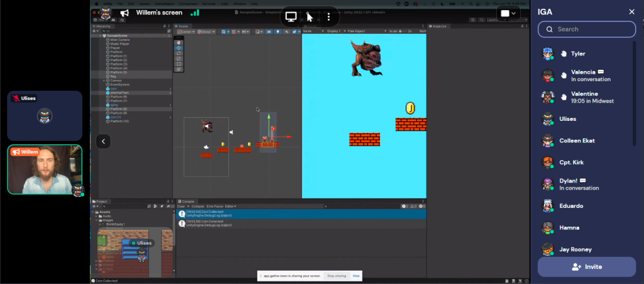The height and width of the screenshot is (284, 644).
Task: Click the participant Search field
Action: [x=587, y=29]
